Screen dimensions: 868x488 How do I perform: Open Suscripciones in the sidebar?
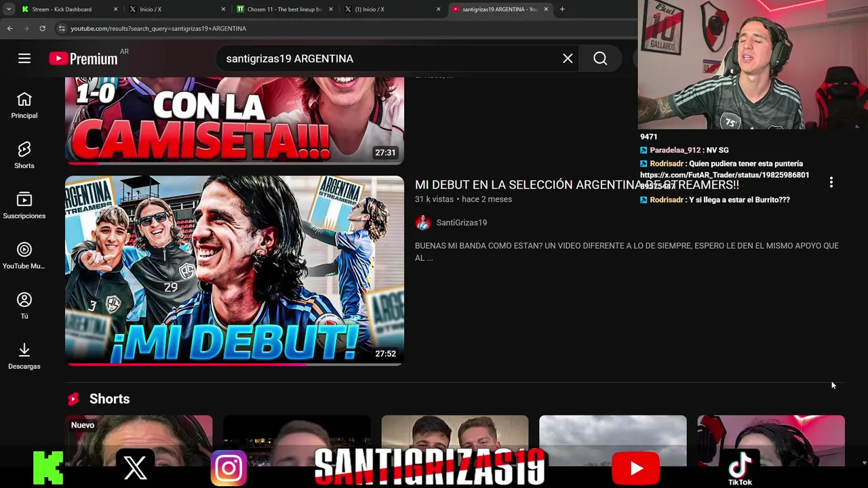coord(24,205)
